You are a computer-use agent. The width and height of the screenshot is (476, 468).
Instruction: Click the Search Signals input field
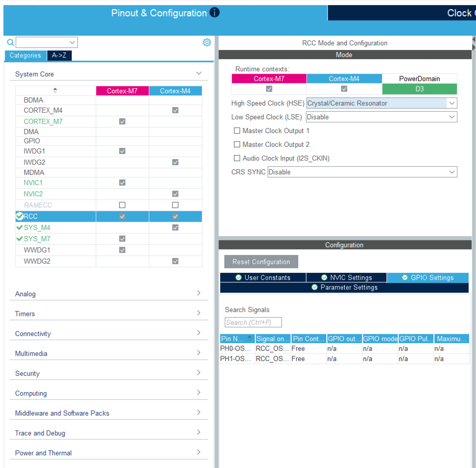253,322
